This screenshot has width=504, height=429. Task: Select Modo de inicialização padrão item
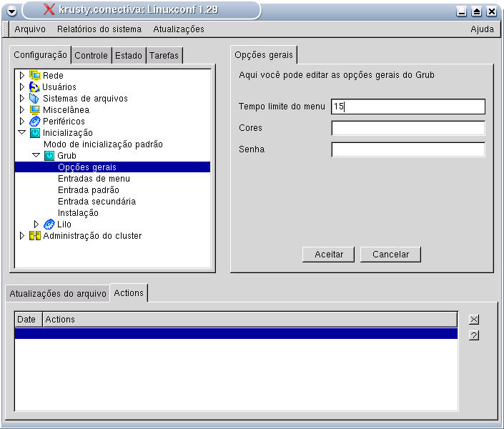(x=103, y=144)
